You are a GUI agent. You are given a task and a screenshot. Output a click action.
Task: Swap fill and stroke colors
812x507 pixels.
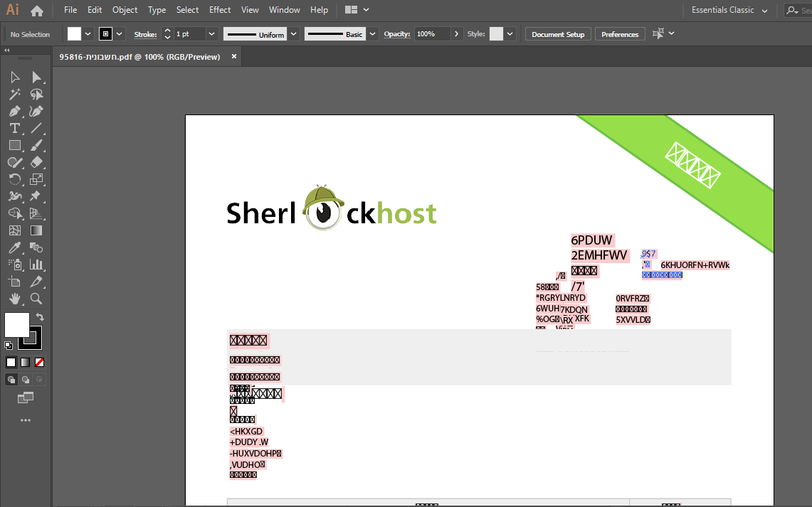(41, 317)
